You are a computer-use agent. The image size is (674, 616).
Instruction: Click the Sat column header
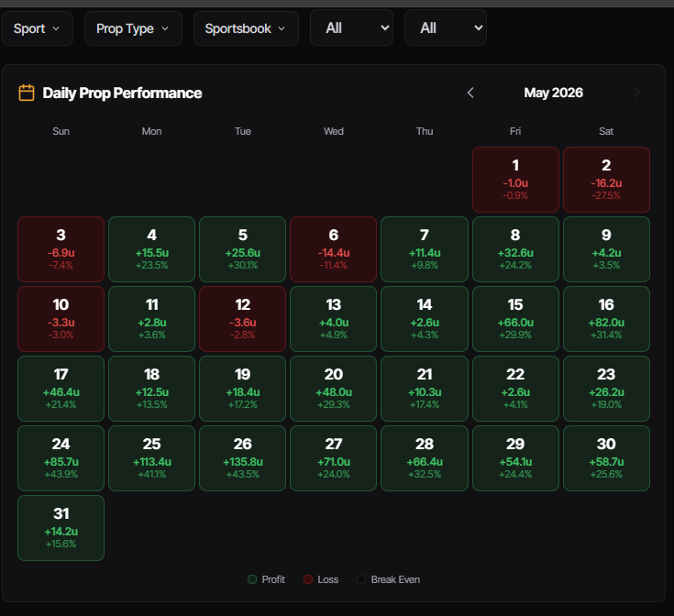[x=606, y=131]
